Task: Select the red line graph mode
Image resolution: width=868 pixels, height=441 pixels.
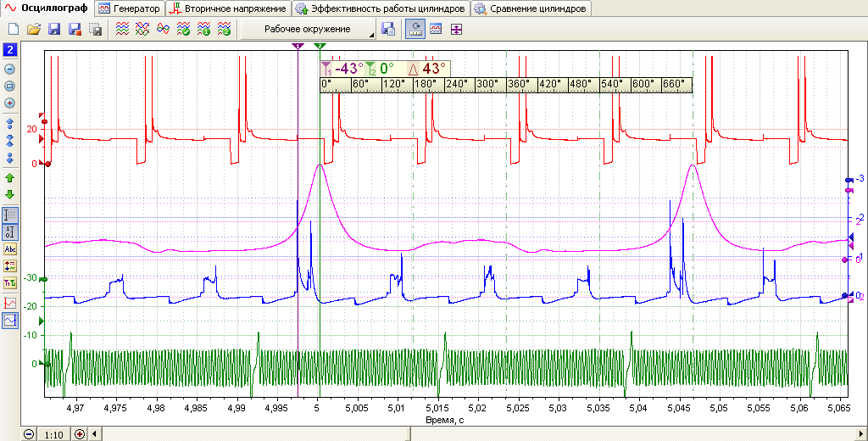Action: [x=10, y=303]
